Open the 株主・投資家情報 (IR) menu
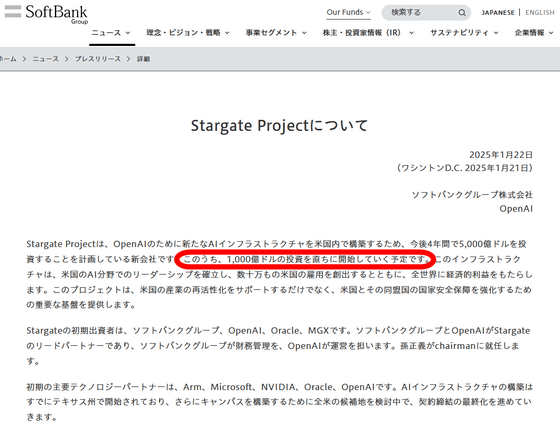 (368, 33)
